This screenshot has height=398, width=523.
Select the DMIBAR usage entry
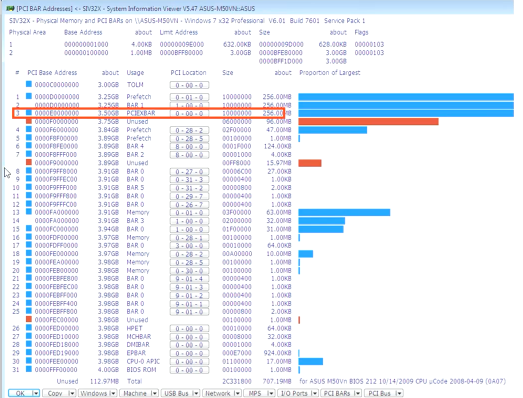[x=138, y=345]
